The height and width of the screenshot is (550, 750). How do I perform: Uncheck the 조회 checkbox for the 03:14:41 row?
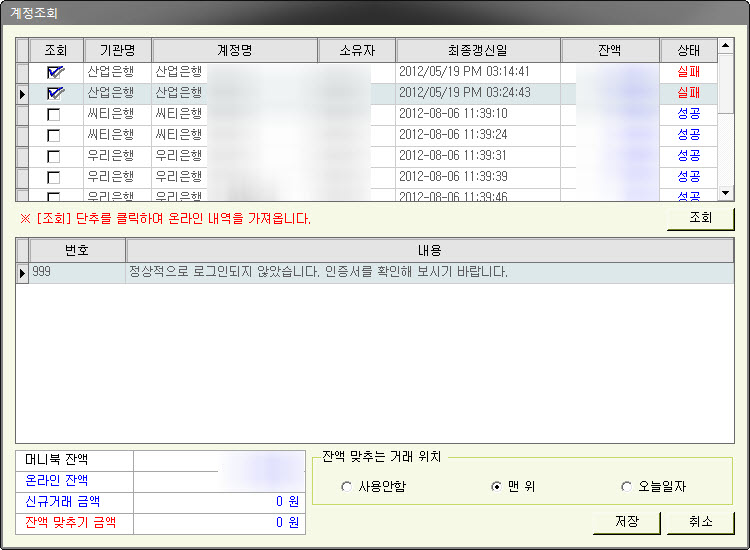54,72
